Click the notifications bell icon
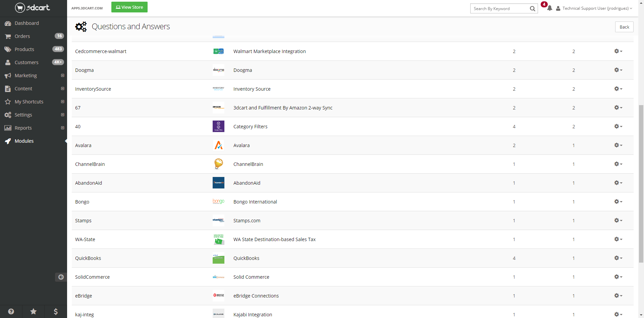The width and height of the screenshot is (644, 318). pyautogui.click(x=549, y=8)
